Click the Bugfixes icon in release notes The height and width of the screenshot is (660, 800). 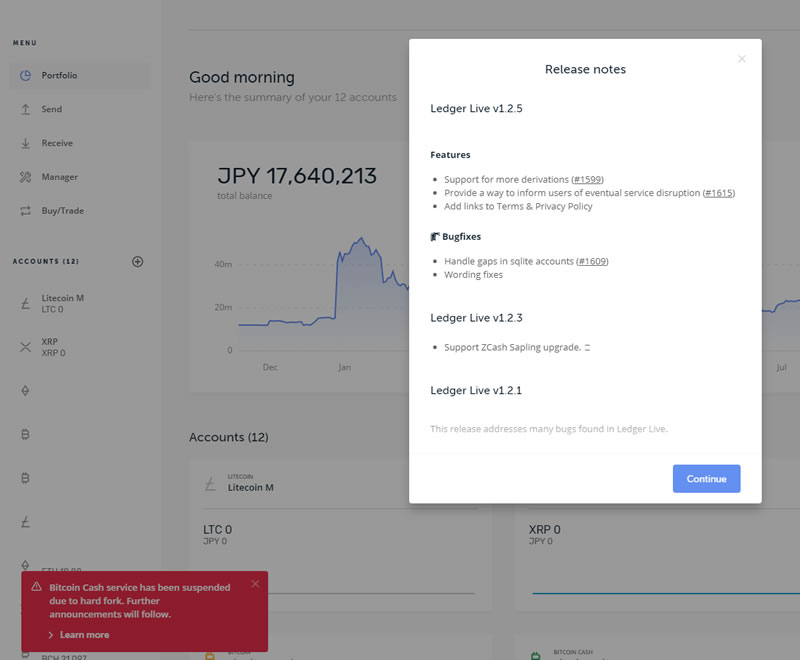tap(435, 237)
